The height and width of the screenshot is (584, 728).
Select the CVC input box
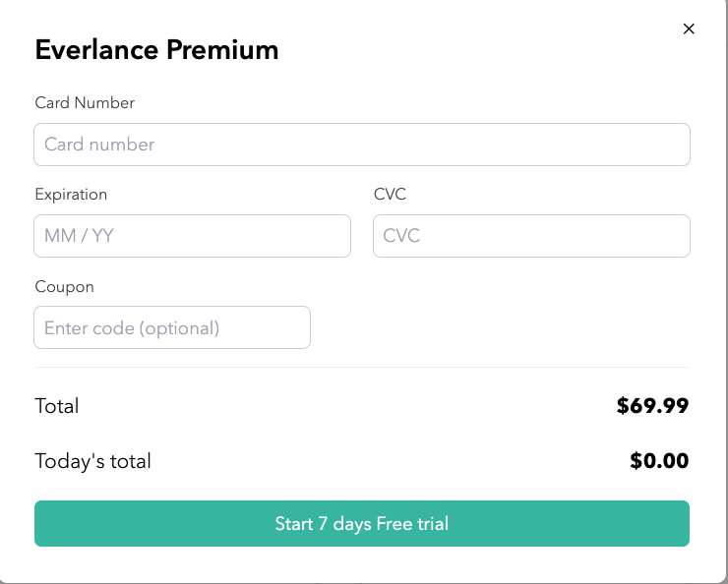click(x=531, y=236)
